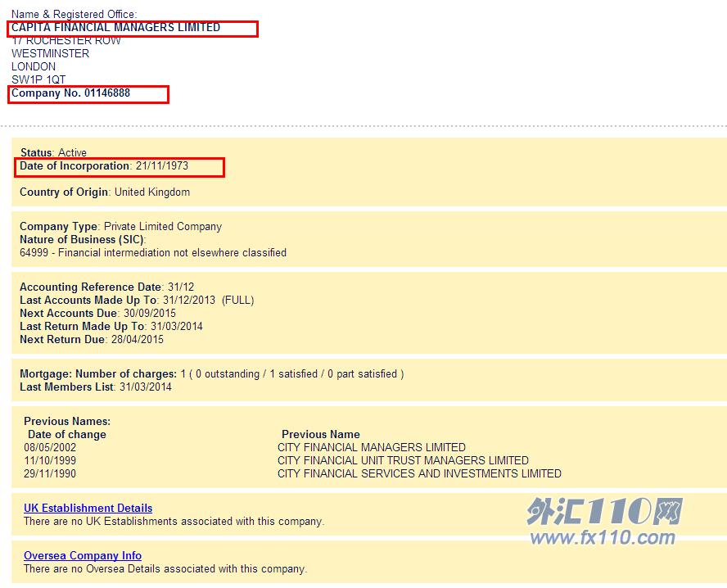Click the Company No. 01146888 text
The height and width of the screenshot is (588, 727).
coord(70,93)
